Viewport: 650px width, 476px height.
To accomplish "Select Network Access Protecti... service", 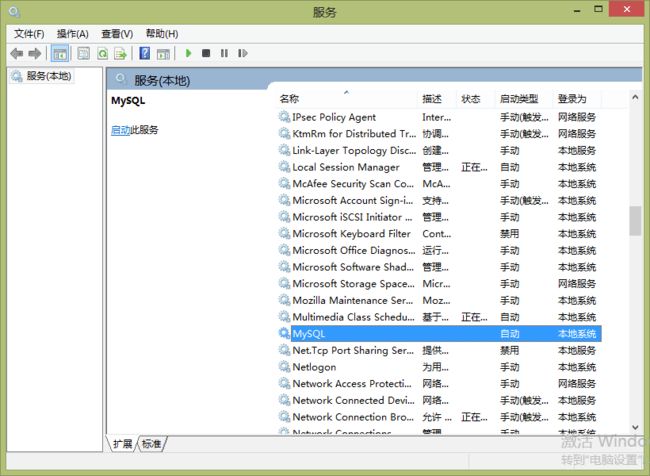I will pos(439,383).
